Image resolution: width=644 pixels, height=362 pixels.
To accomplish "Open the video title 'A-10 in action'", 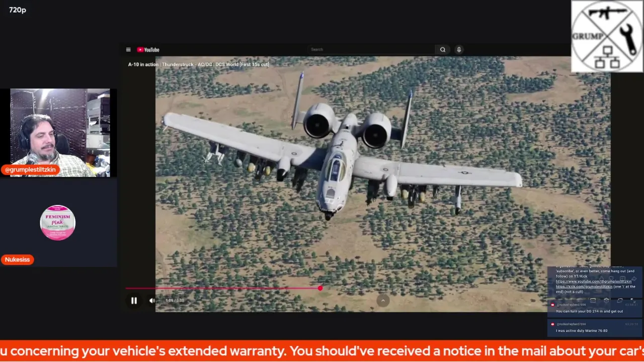I will click(x=198, y=64).
